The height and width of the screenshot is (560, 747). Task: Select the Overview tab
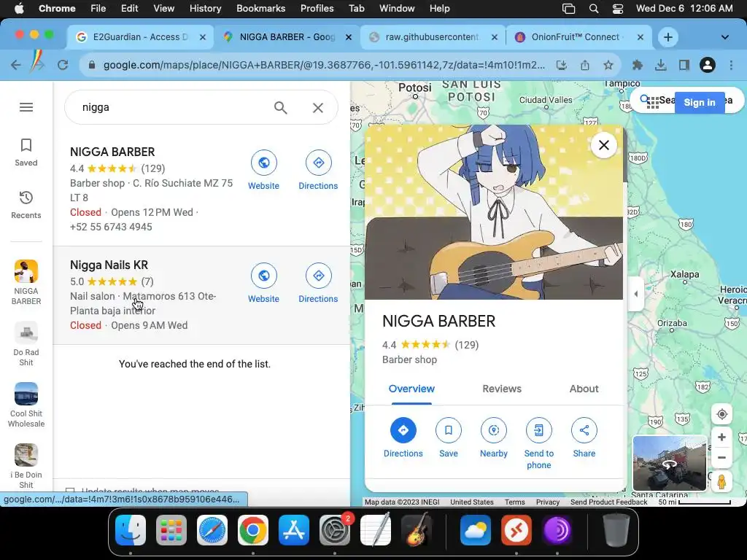pos(411,389)
